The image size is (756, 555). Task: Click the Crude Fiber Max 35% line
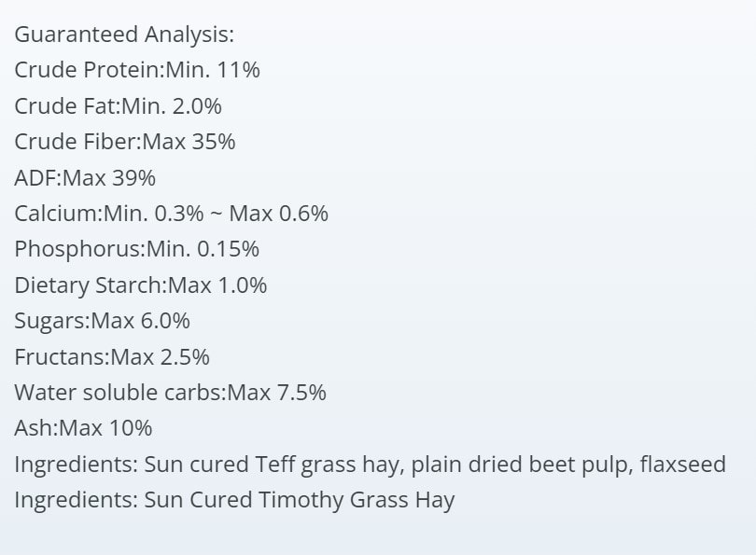(124, 142)
